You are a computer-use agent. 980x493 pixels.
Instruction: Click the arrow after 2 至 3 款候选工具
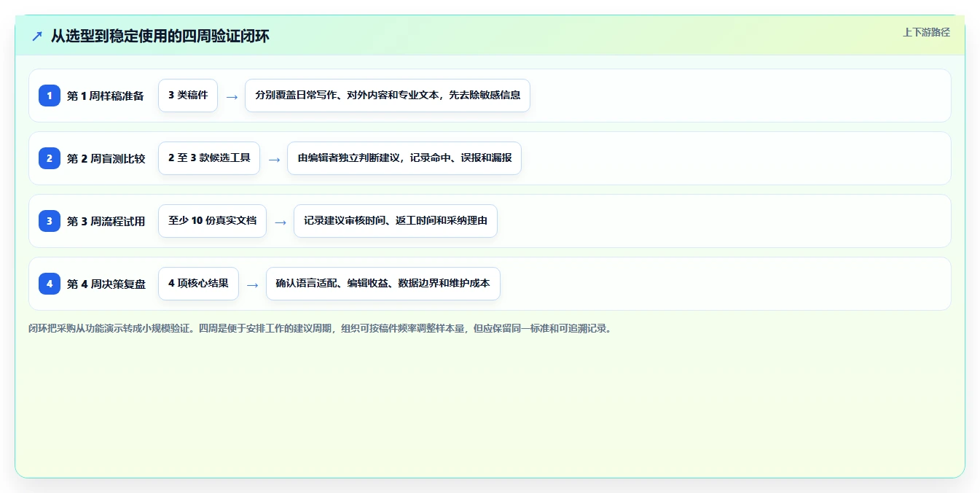click(x=274, y=159)
